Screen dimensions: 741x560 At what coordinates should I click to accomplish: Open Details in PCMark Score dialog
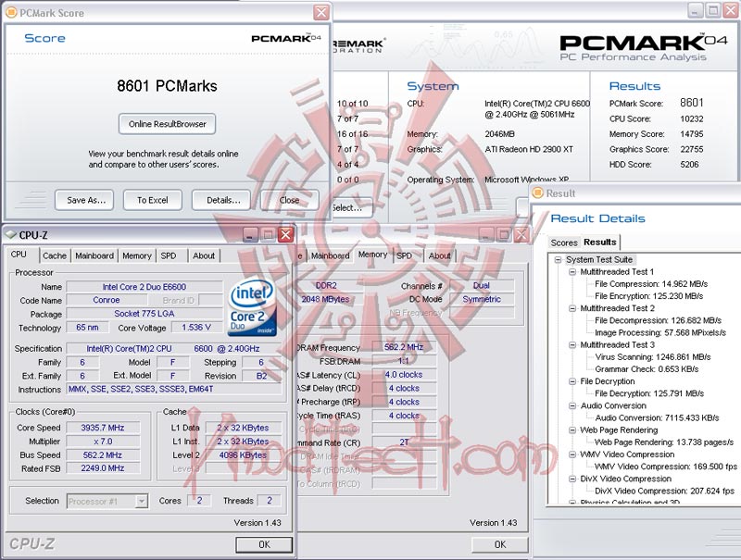click(x=220, y=200)
